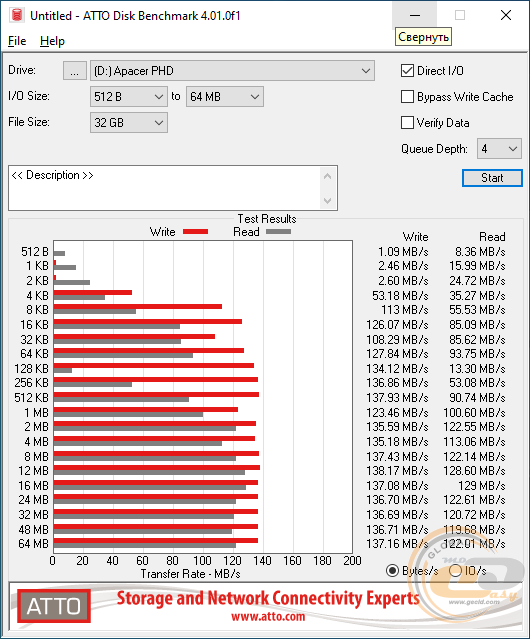Click the description box down arrow
Viewport: 530px width, 639px height.
tap(328, 200)
